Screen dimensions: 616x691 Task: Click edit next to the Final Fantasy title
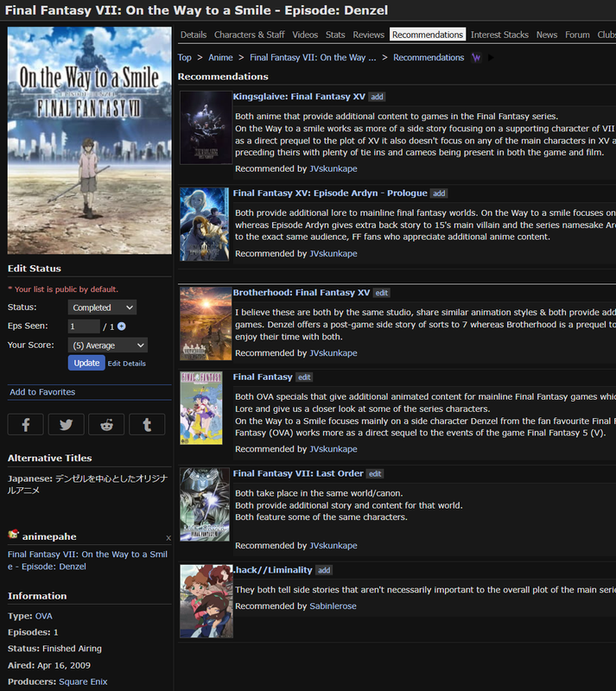tap(304, 377)
